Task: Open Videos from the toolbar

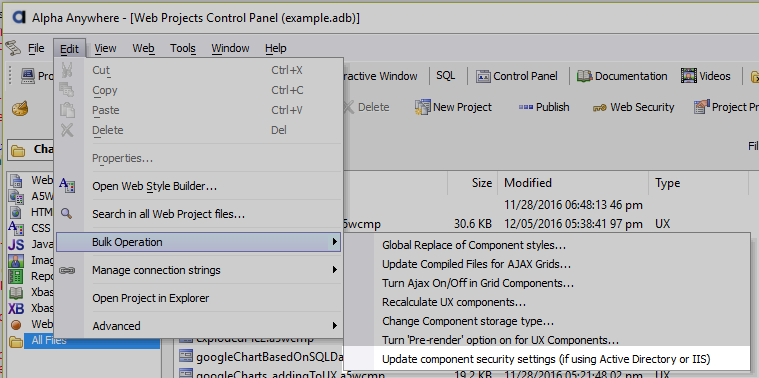Action: tap(706, 76)
